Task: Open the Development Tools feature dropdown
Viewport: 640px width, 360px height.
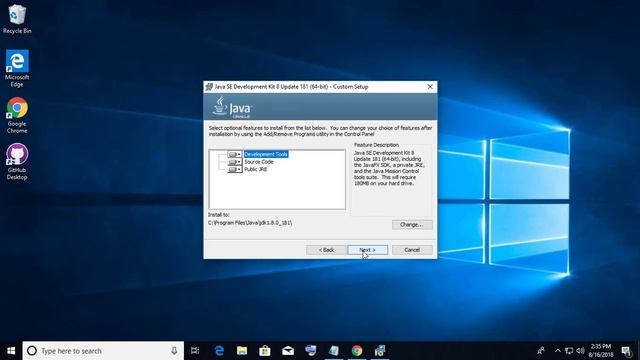Action: [235, 154]
